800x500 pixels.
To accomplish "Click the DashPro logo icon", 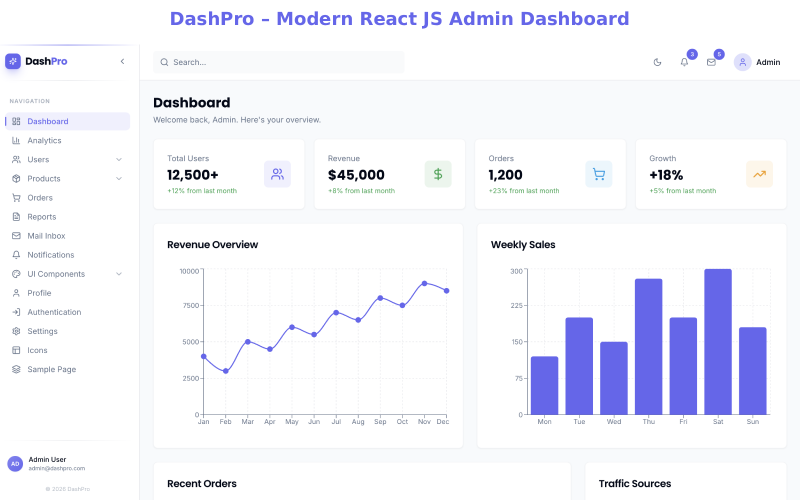I will pyautogui.click(x=13, y=61).
